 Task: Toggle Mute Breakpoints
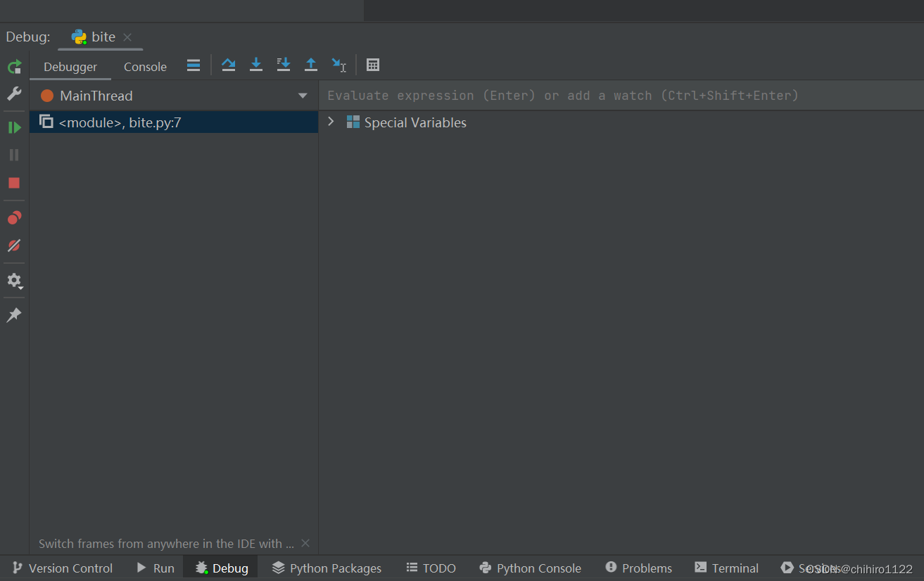tap(13, 245)
